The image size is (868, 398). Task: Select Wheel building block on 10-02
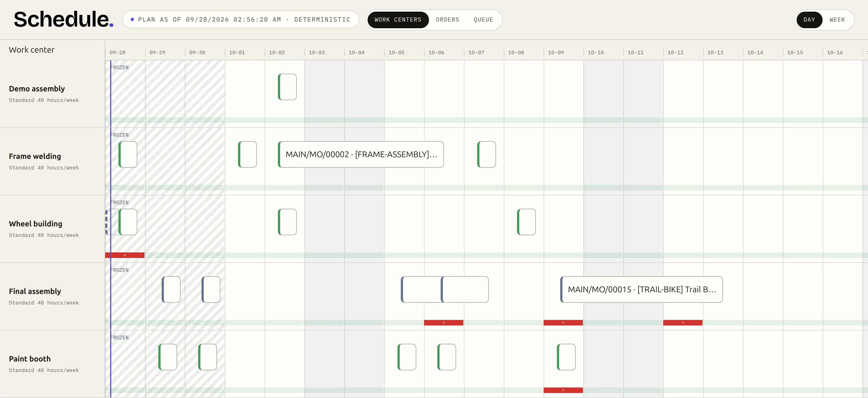point(287,222)
